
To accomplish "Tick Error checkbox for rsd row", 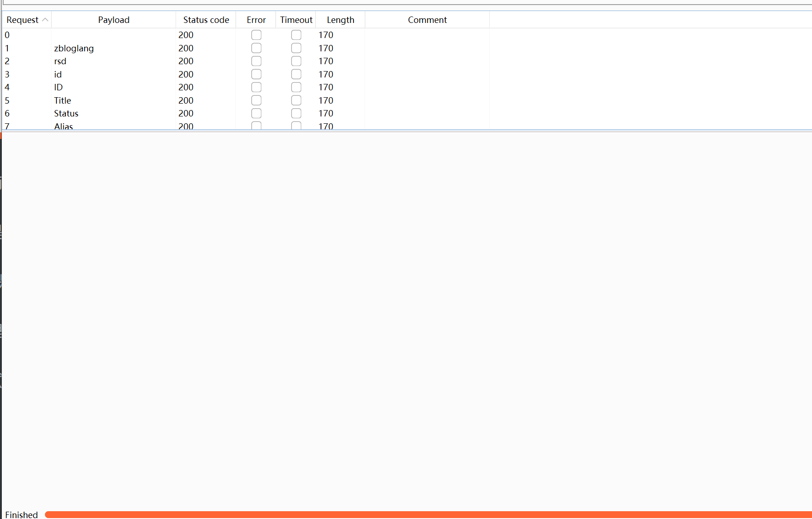I will pos(256,61).
